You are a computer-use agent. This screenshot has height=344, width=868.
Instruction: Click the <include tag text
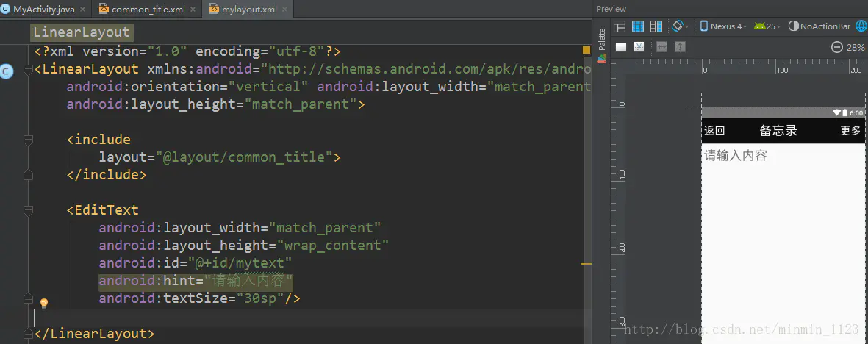98,140
